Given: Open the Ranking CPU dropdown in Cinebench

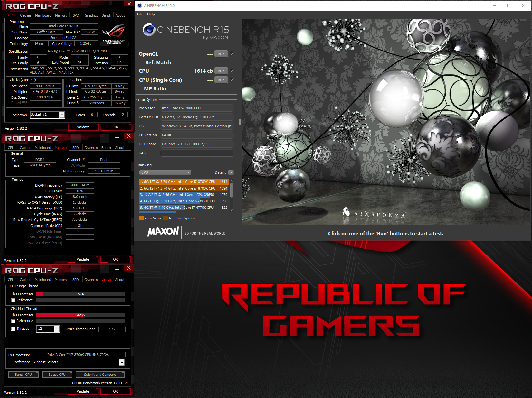Looking at the screenshot, I should [165, 172].
